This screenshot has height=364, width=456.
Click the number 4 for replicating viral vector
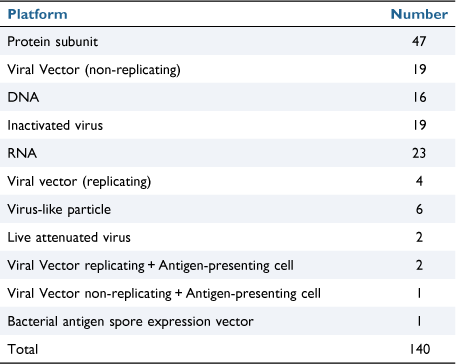click(x=419, y=181)
